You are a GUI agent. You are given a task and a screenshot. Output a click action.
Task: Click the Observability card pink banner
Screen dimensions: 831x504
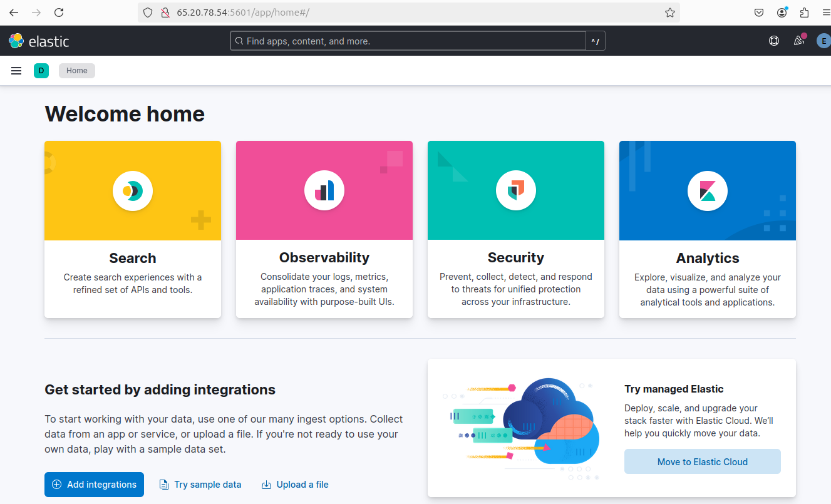pos(324,190)
